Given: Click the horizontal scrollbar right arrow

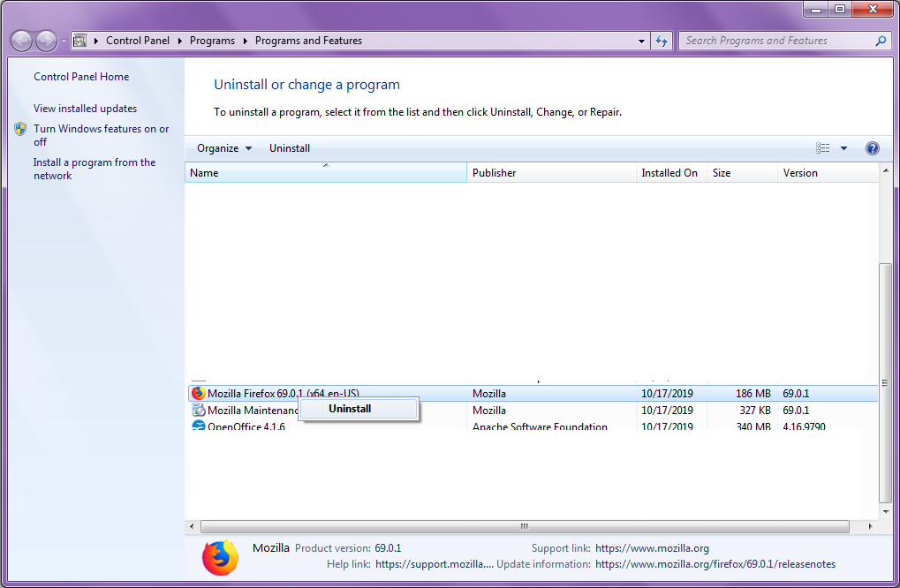Looking at the screenshot, I should tap(870, 526).
